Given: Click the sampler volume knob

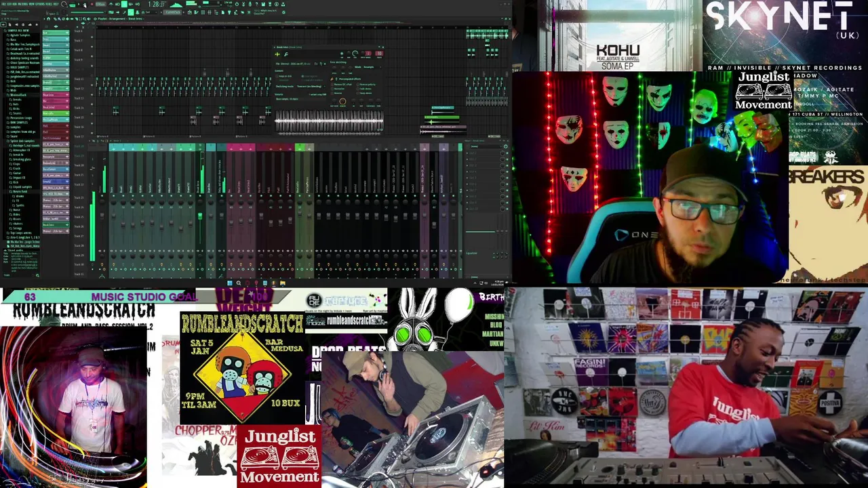Looking at the screenshot, I should point(355,54).
